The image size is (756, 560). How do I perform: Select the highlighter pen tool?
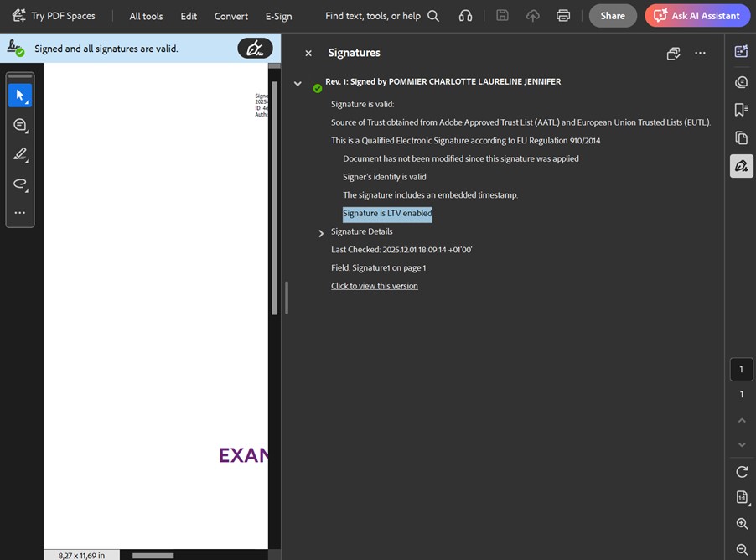(20, 154)
